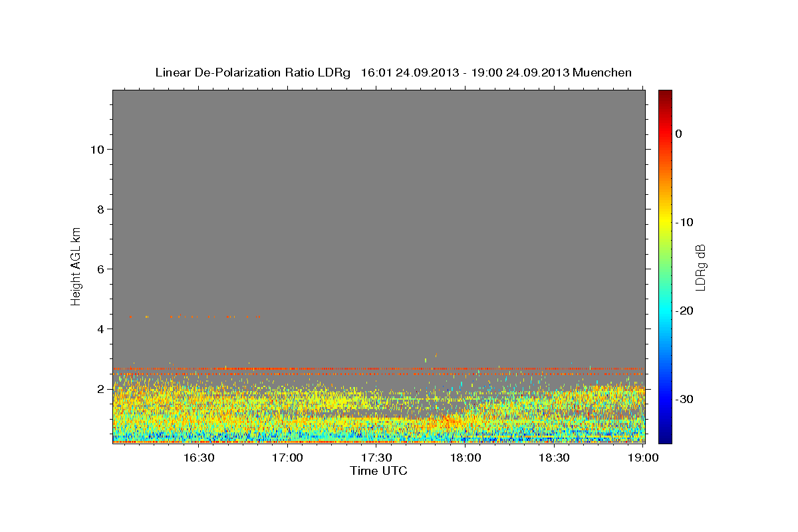Viewport: 798px width, 532px height.
Task: Click the colorbar value -20
Action: pyautogui.click(x=685, y=311)
